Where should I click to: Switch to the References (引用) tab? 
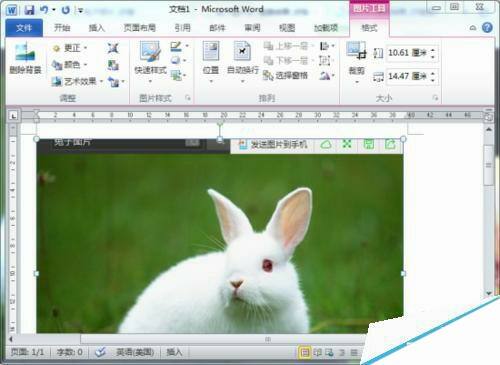tap(182, 28)
